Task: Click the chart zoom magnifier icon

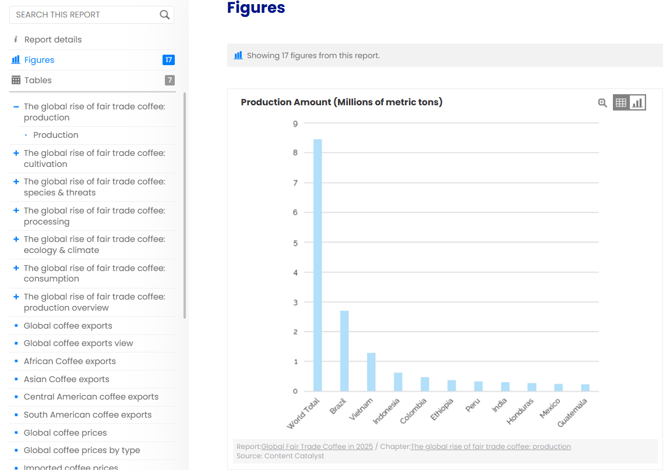Action: pyautogui.click(x=602, y=103)
